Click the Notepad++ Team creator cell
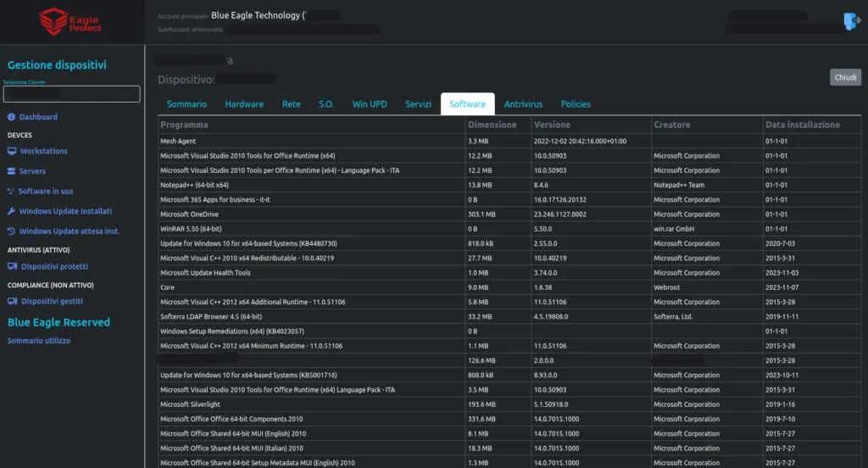Viewport: 868px width, 468px height. point(707,185)
